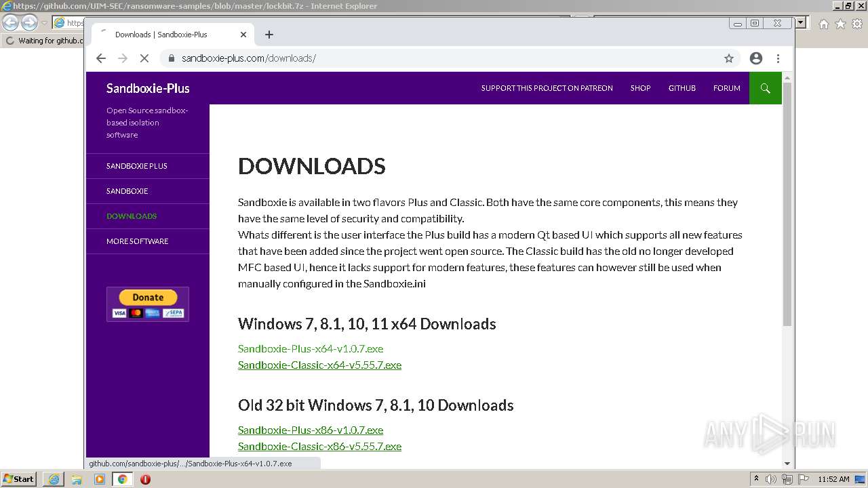
Task: Open the Chrome profile avatar
Action: click(x=756, y=58)
